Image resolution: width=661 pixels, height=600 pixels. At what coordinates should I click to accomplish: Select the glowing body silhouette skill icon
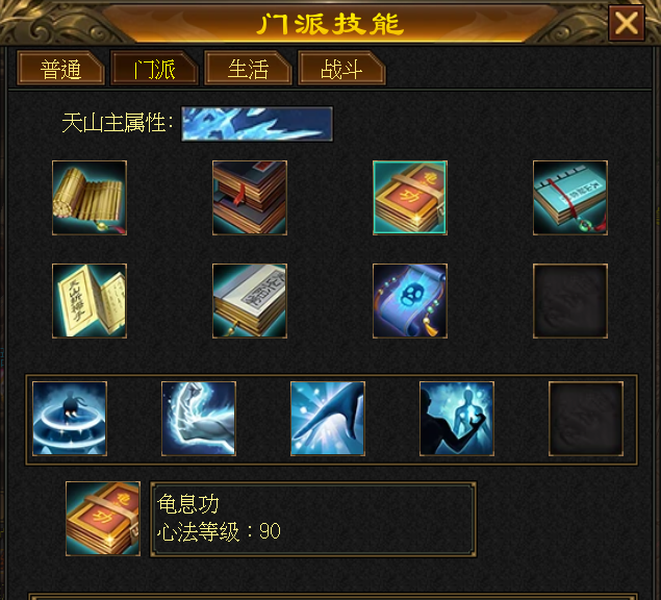pos(457,419)
